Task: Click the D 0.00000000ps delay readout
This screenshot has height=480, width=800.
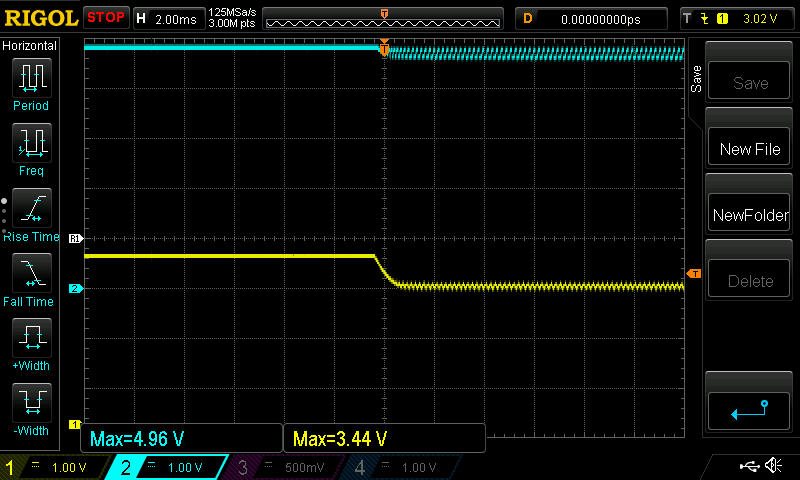Action: tap(591, 19)
